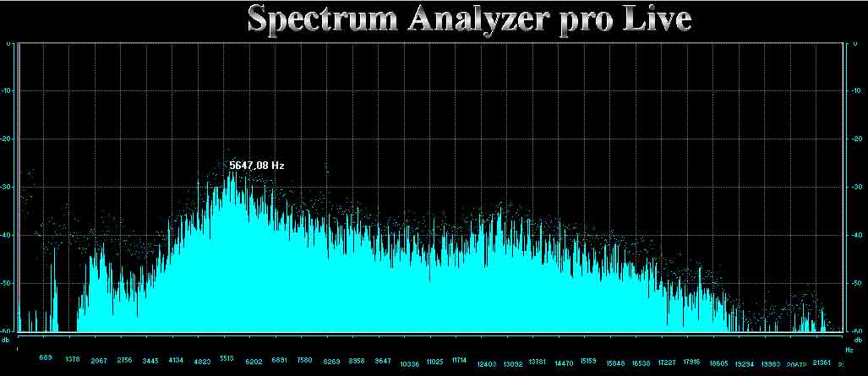Screen dimensions: 868x376
Task: Choose the 16538 frequency axis label
Action: [x=641, y=363]
